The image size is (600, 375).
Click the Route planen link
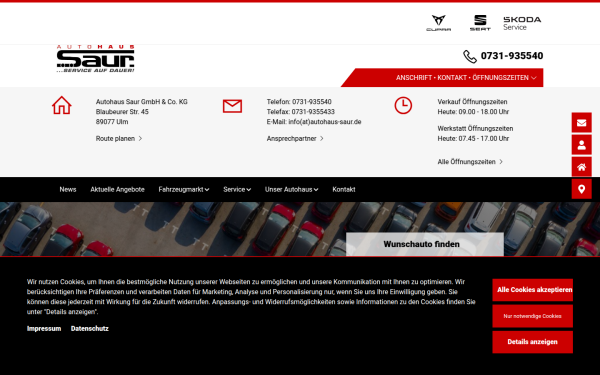point(119,139)
